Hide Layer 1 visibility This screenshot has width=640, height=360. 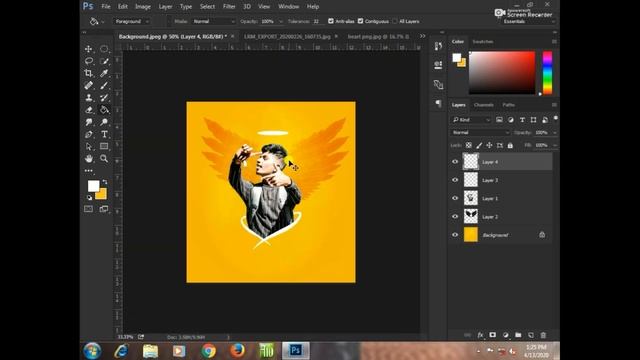tap(455, 198)
